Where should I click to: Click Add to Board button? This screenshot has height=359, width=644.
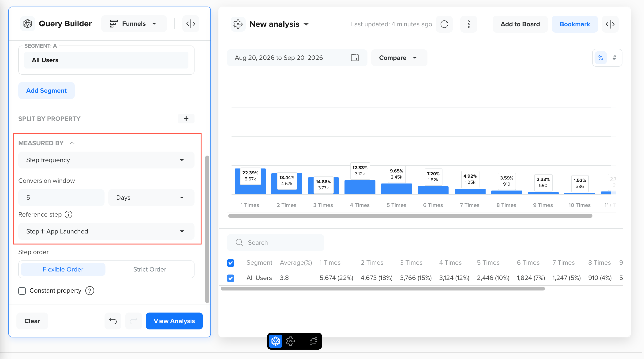pyautogui.click(x=520, y=24)
